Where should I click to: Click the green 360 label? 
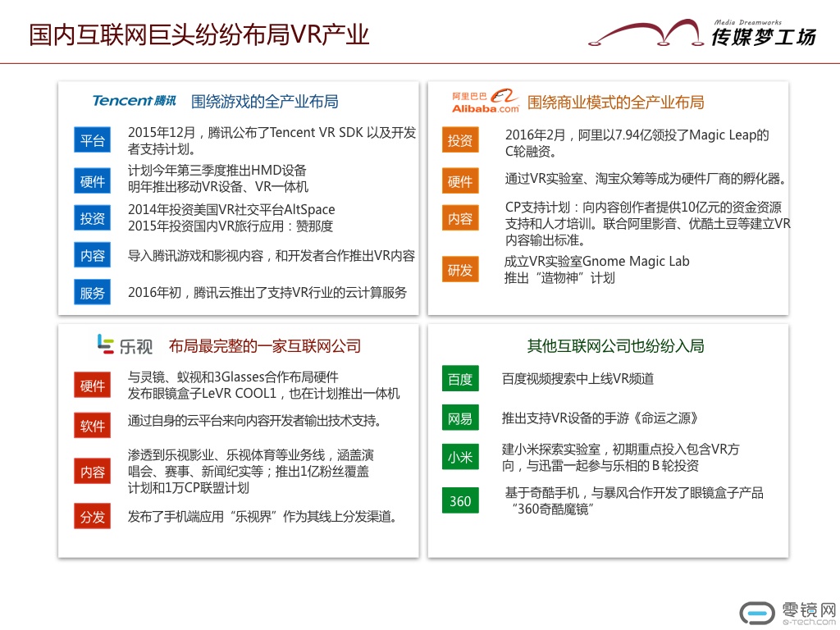click(460, 500)
